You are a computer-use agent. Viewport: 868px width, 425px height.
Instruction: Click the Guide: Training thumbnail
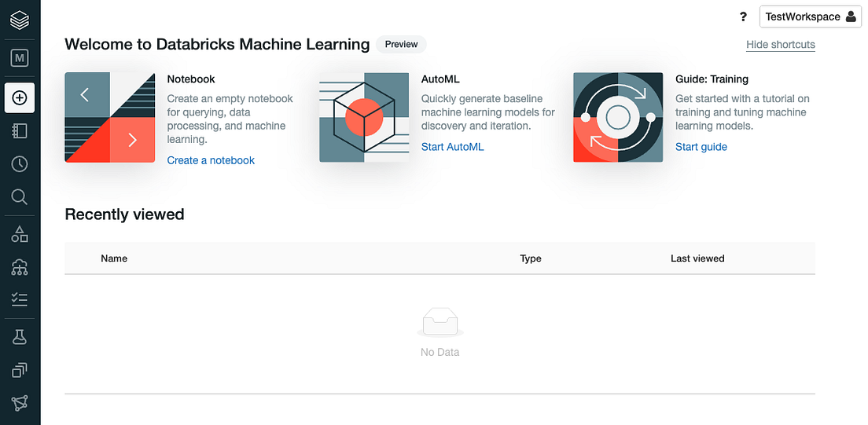tap(618, 117)
